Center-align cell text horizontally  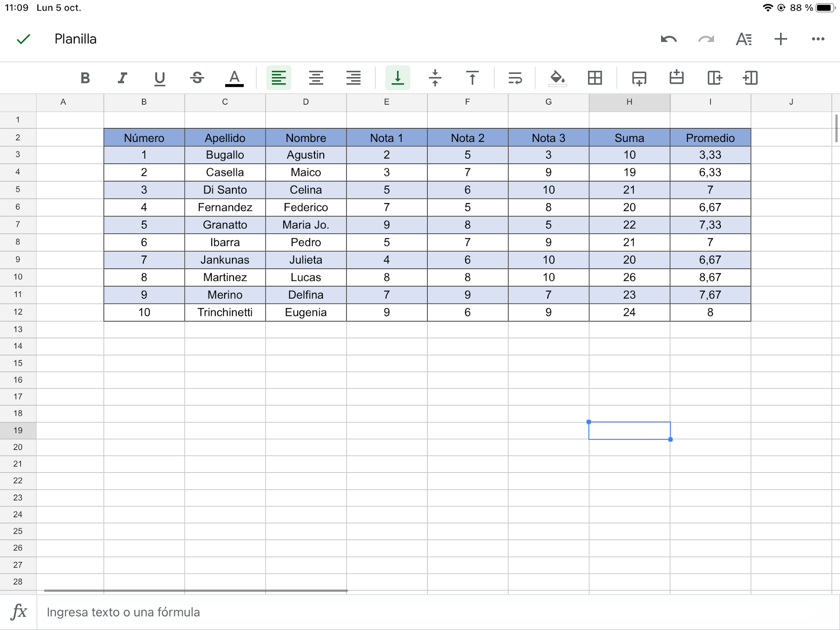coord(316,78)
